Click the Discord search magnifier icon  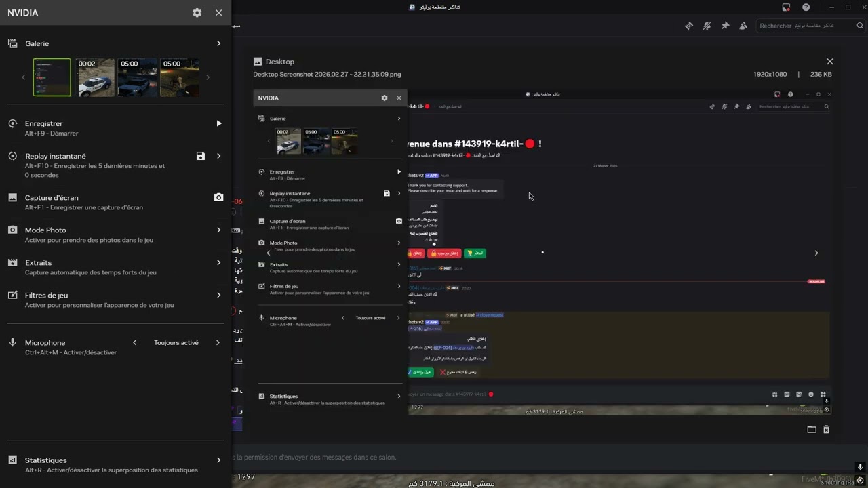(861, 26)
